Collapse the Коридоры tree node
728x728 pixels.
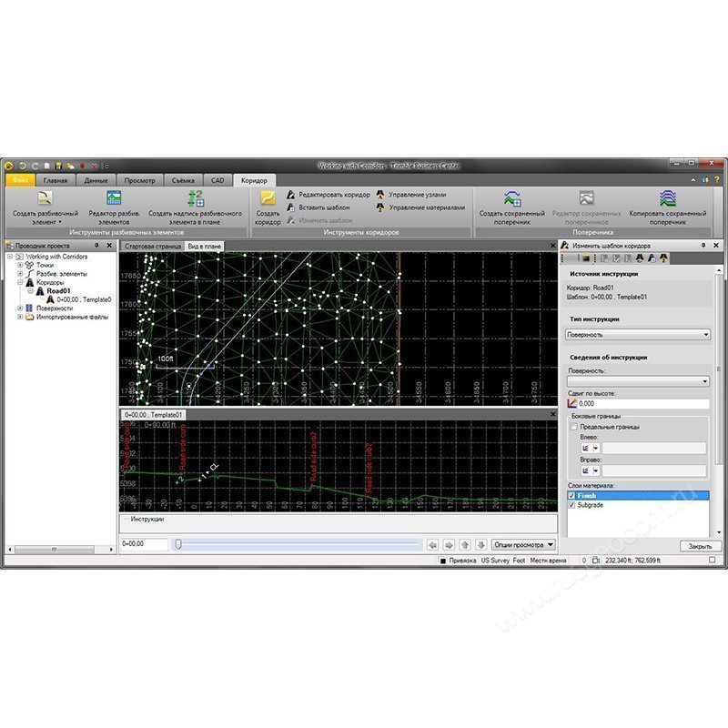[x=21, y=282]
